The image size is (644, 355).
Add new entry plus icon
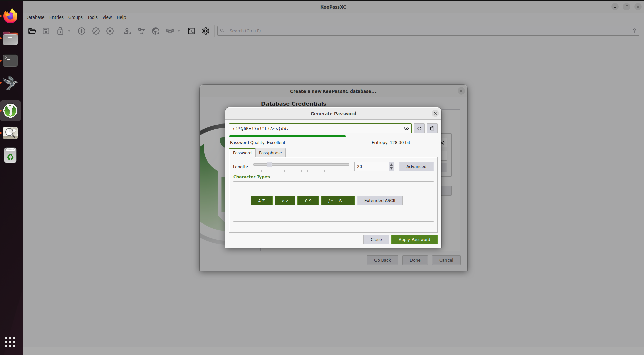tap(82, 31)
